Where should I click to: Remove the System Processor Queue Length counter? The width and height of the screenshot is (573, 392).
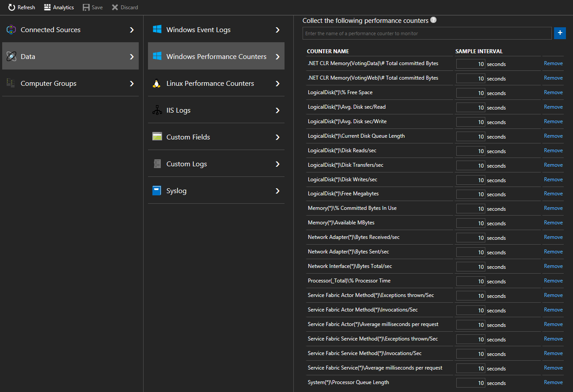coord(553,382)
